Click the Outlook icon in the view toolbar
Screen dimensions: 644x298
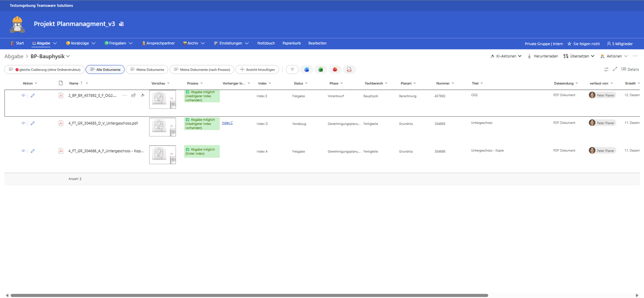coord(307,69)
